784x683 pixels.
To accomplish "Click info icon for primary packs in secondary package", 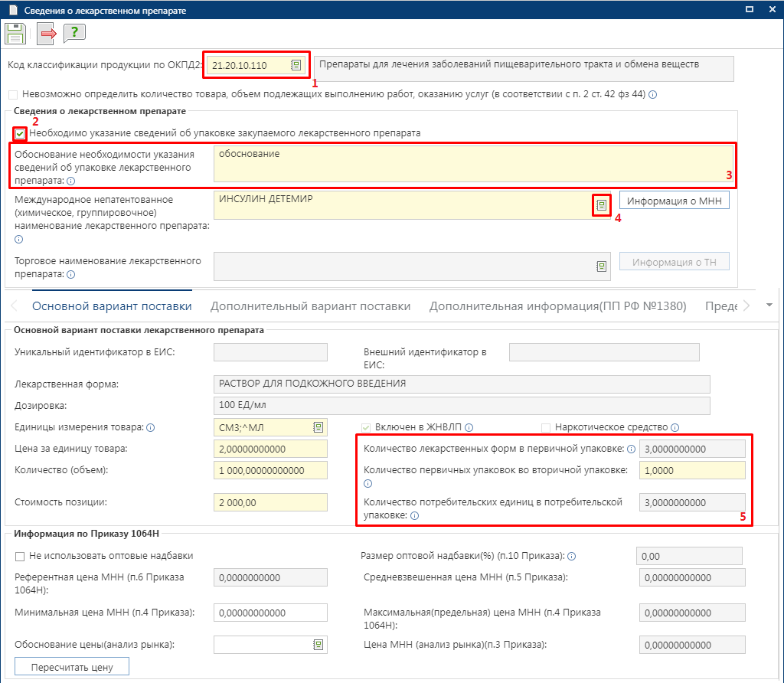I will 368,483.
